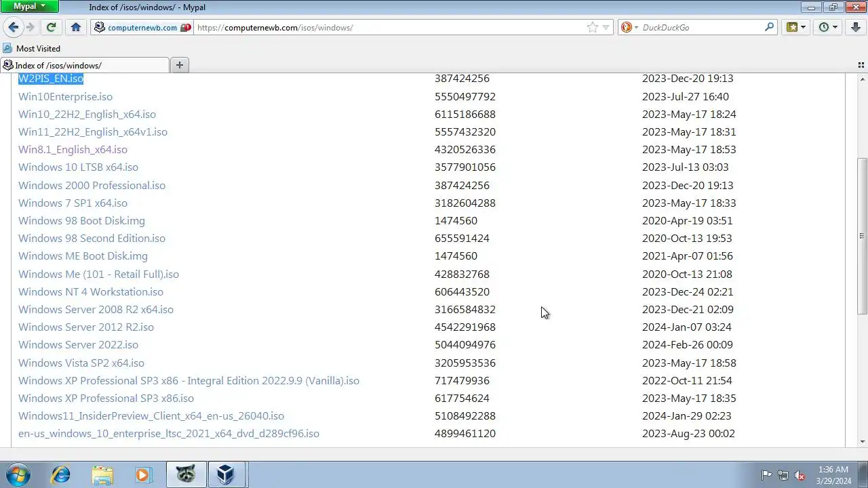This screenshot has height=488, width=868.
Task: Open the Win8.1_English_x64.iso link
Action: tap(73, 150)
